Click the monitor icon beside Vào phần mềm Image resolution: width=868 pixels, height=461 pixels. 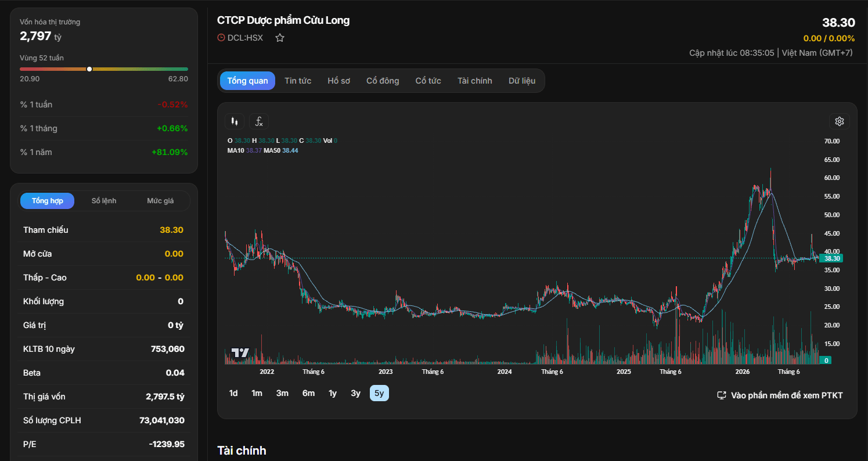point(722,395)
